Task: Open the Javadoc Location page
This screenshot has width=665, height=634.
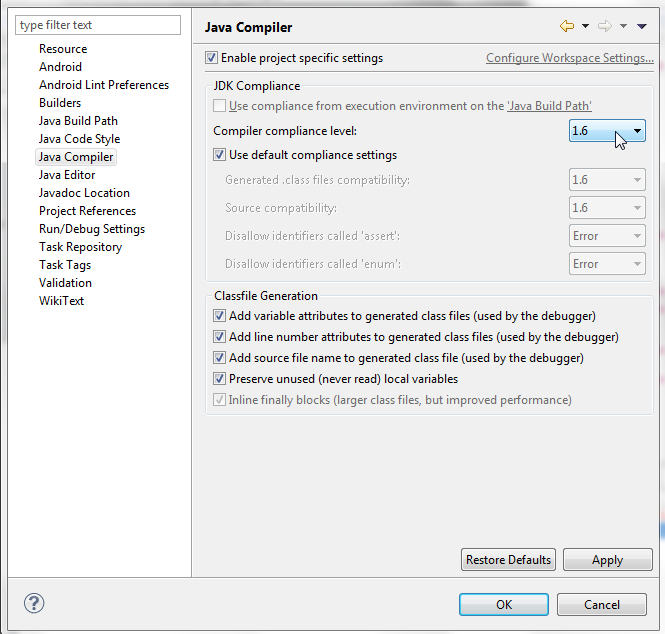Action: point(84,193)
